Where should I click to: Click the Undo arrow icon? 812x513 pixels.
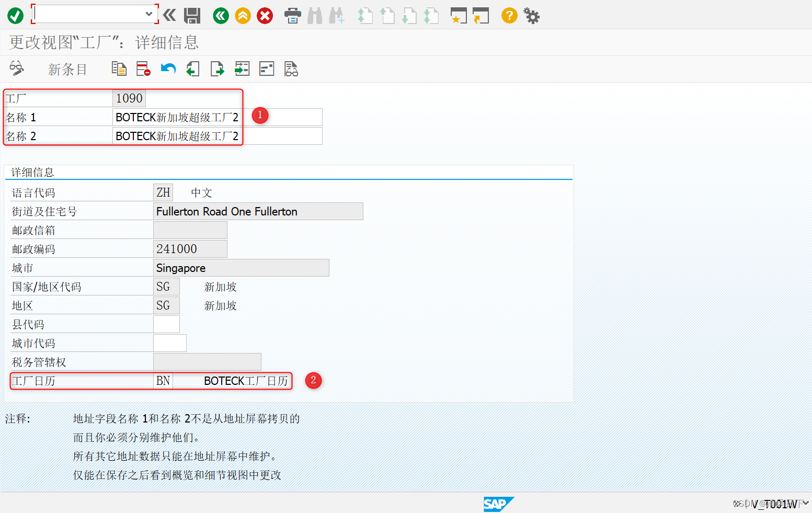[x=168, y=69]
